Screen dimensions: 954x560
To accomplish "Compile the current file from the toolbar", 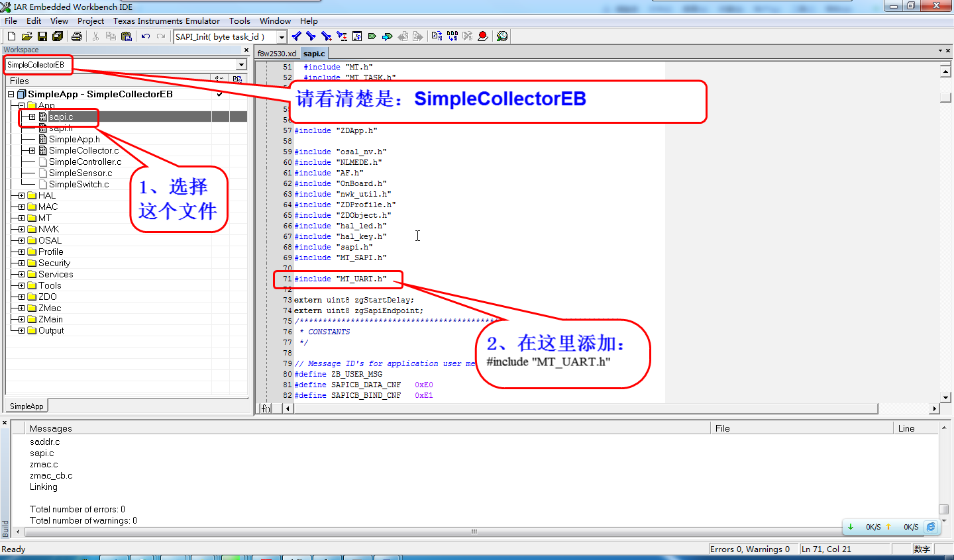I will pos(437,36).
